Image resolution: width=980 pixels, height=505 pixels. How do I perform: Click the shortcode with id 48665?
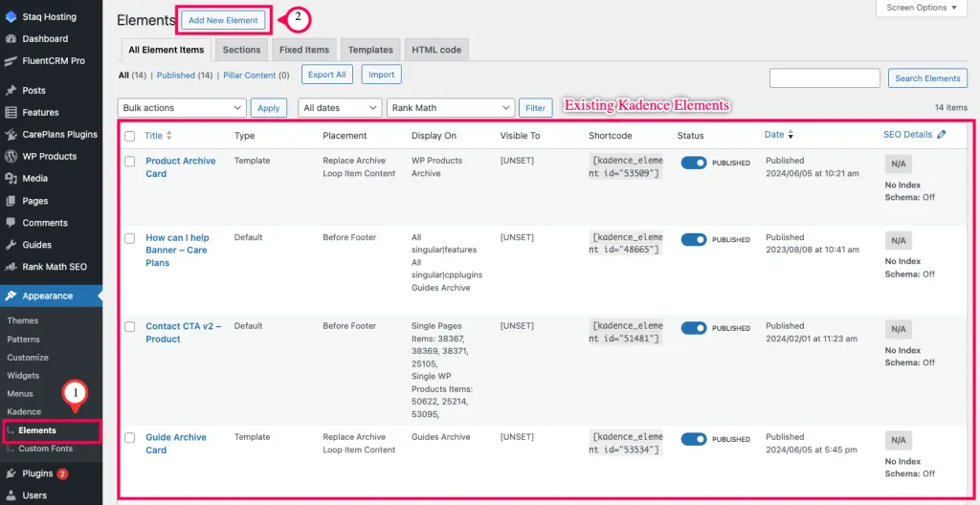(x=626, y=244)
